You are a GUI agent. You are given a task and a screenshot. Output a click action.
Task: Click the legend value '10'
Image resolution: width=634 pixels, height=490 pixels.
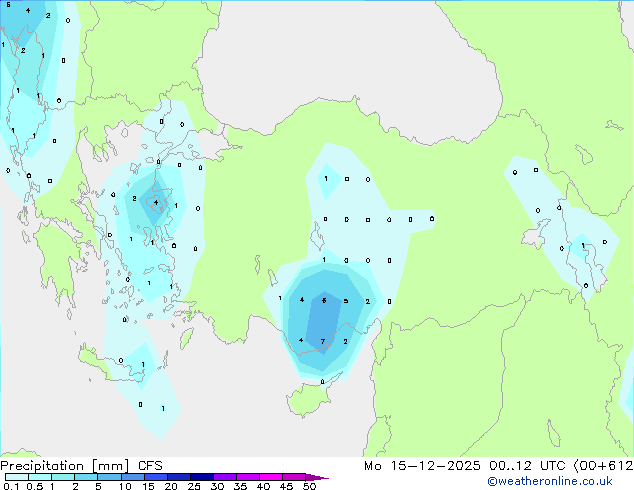click(125, 486)
